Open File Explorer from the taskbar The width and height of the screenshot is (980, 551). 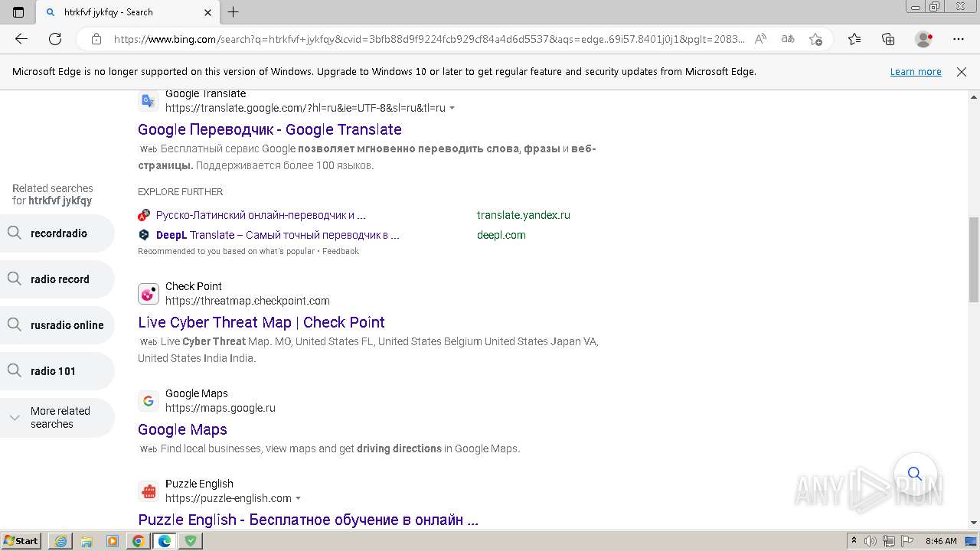point(87,540)
